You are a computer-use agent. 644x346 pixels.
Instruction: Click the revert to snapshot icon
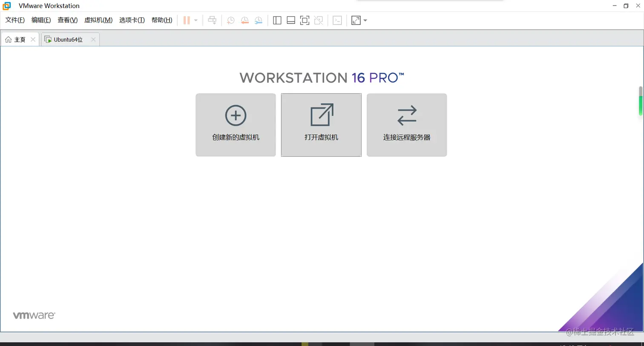pyautogui.click(x=244, y=20)
